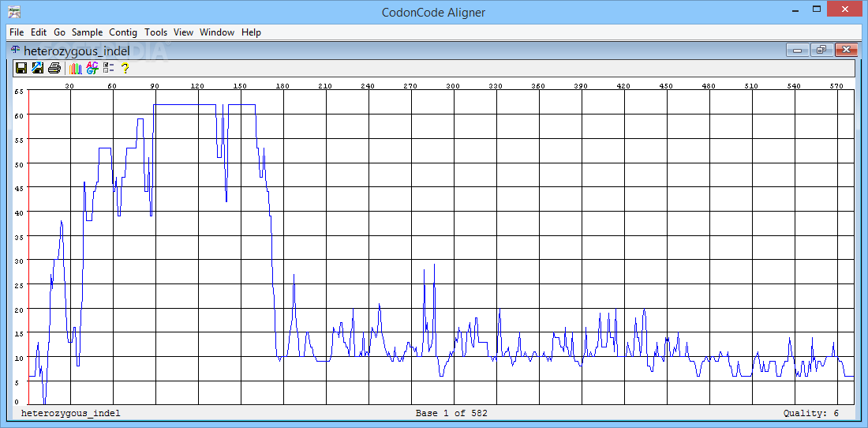The width and height of the screenshot is (868, 428).
Task: Click the y-axis label 40
Action: click(18, 212)
